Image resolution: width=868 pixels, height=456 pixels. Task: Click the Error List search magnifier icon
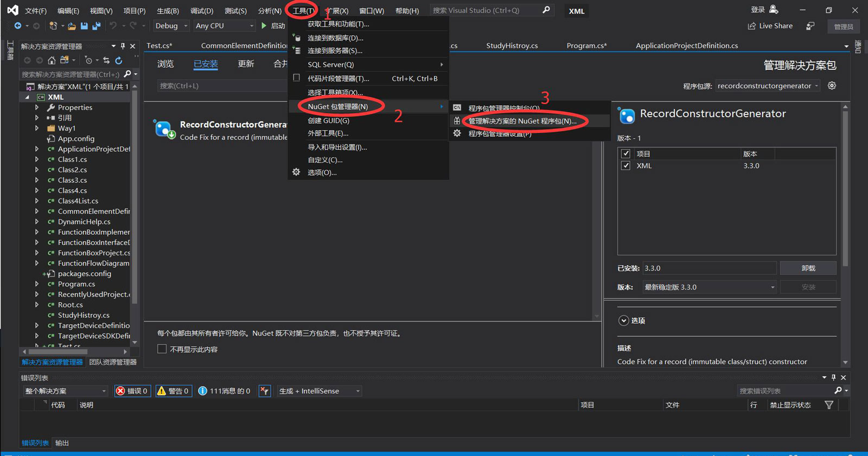click(x=838, y=390)
